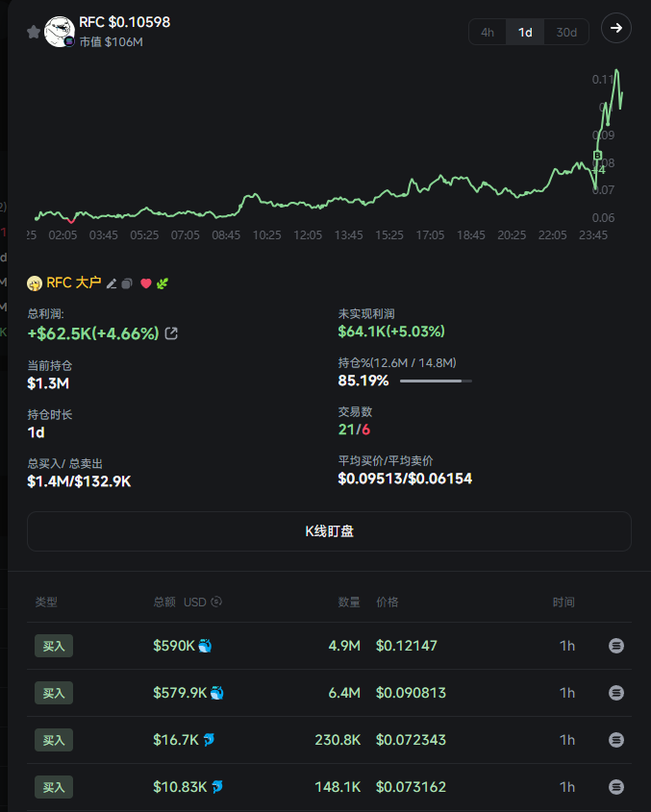Click the whale icon next to $579.9K

click(216, 693)
